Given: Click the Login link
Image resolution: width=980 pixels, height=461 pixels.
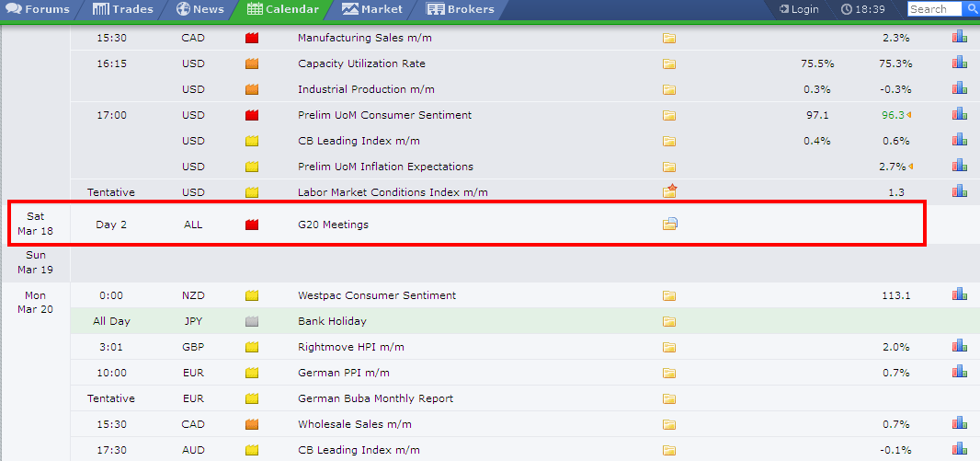Looking at the screenshot, I should click(x=800, y=9).
